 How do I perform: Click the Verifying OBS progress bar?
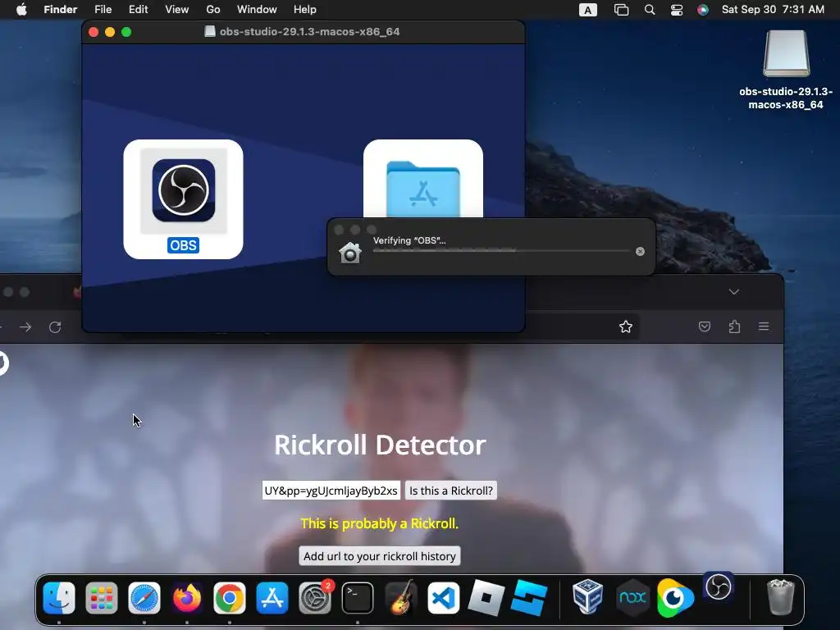[x=501, y=251]
